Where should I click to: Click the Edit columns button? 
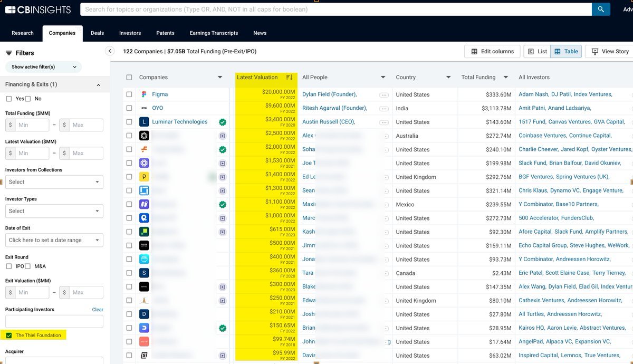[492, 51]
